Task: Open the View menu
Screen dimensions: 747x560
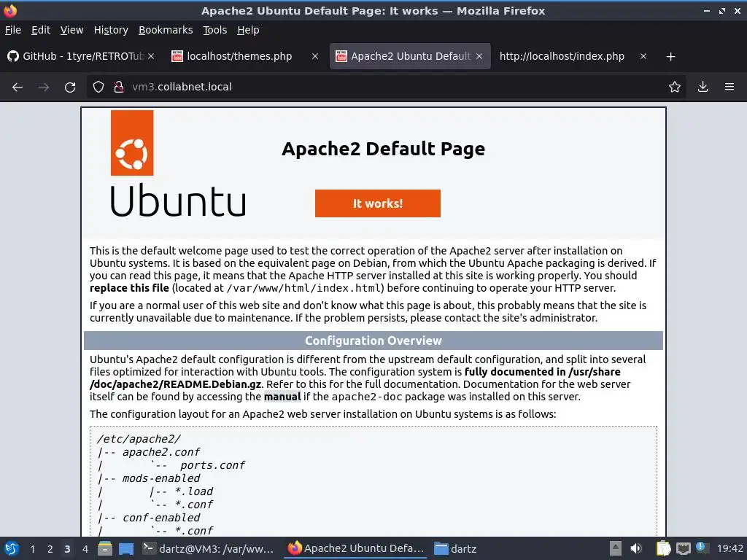Action: coord(71,30)
